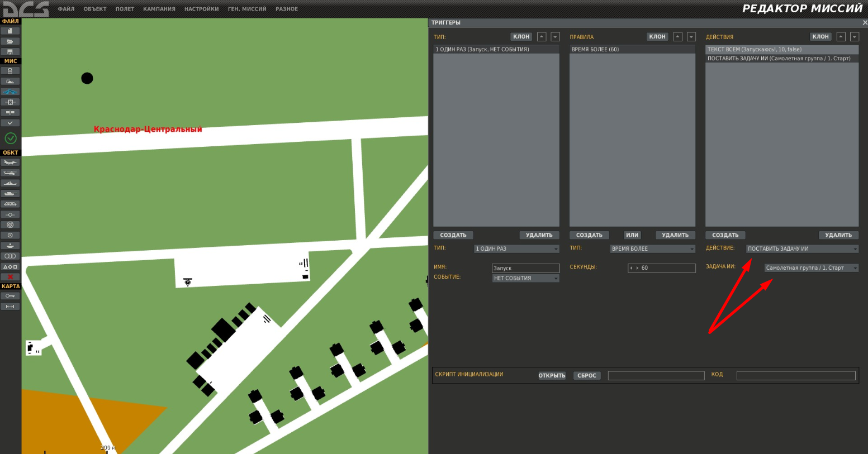Image resolution: width=868 pixels, height=454 pixels.
Task: Click the airplane group placement icon
Action: pyautogui.click(x=10, y=163)
